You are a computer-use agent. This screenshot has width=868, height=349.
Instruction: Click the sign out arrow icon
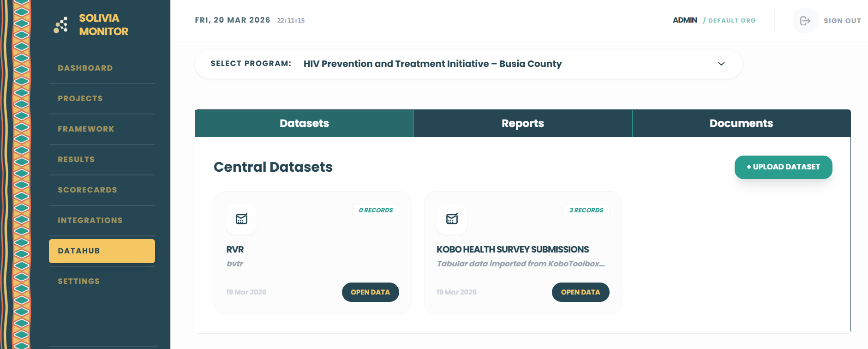tap(805, 21)
